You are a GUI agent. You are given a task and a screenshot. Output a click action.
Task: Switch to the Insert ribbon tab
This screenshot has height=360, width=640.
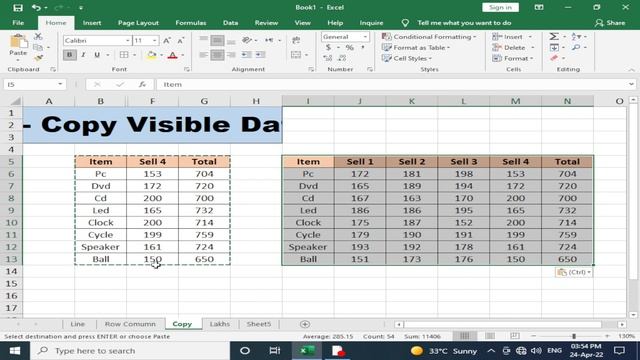tap(92, 23)
